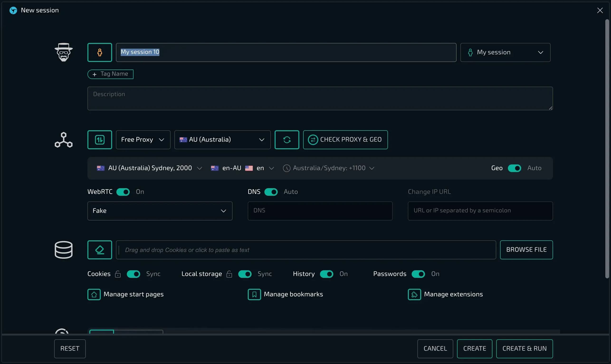Open Manage start pages home icon
This screenshot has width=611, height=364.
[94, 294]
